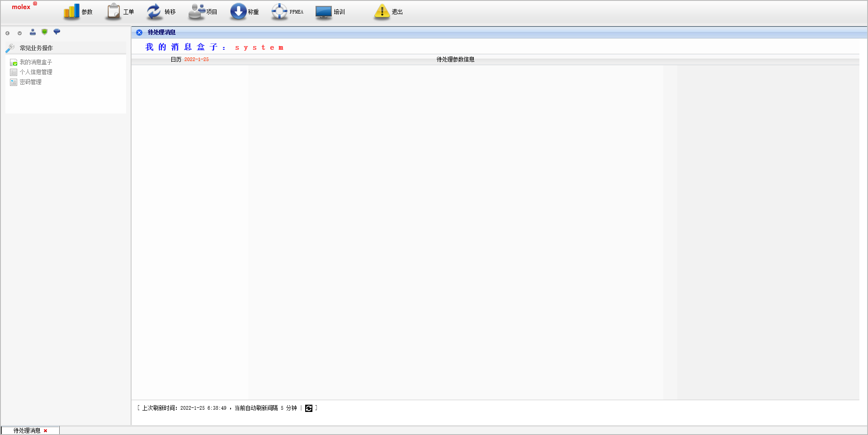Click the green shield icon in sidebar

[44, 32]
